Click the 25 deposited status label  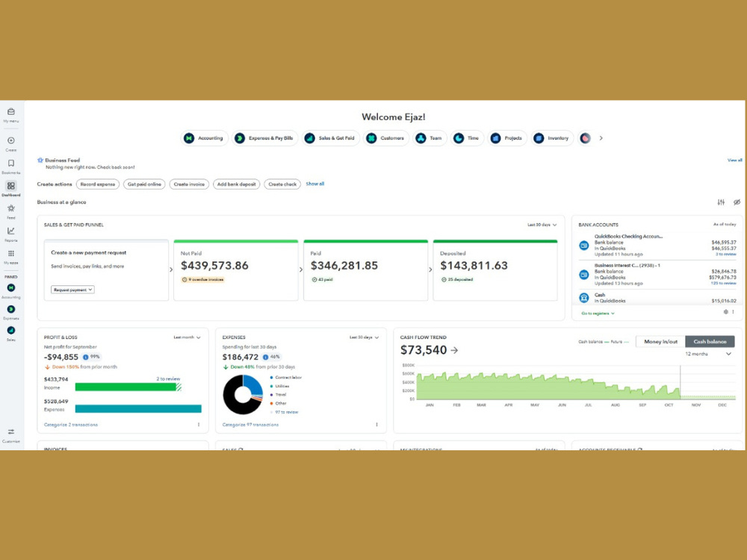click(457, 279)
